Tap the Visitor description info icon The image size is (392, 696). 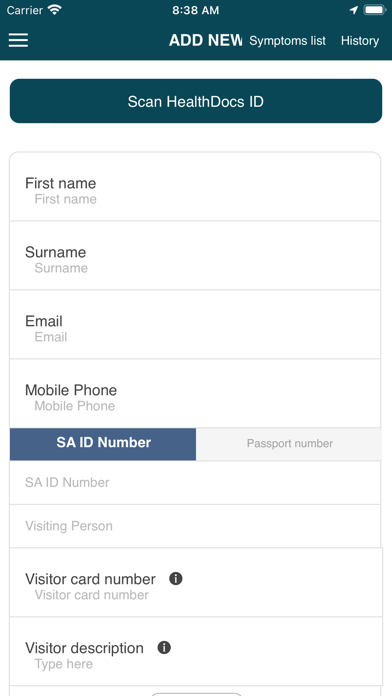164,648
